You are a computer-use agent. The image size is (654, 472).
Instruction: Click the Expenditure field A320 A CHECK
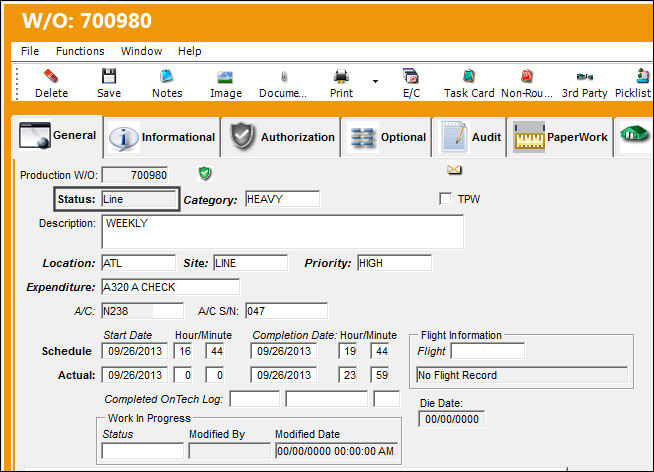point(171,287)
